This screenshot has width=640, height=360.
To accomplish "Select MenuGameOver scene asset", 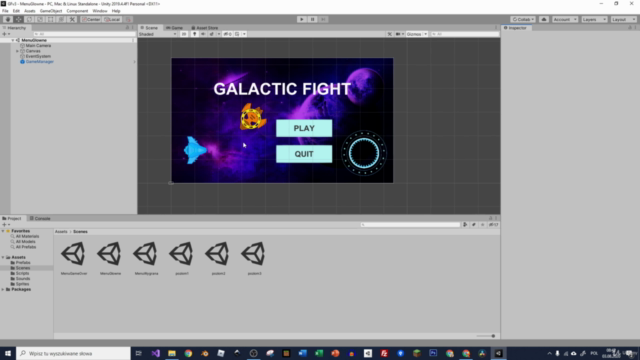I will pyautogui.click(x=74, y=258).
